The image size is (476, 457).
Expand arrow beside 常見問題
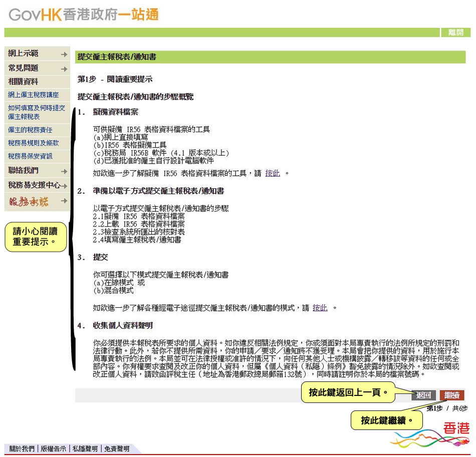(64, 69)
